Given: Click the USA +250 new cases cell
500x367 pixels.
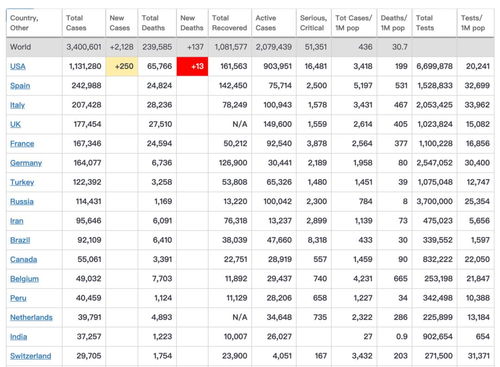Looking at the screenshot, I should [x=121, y=66].
